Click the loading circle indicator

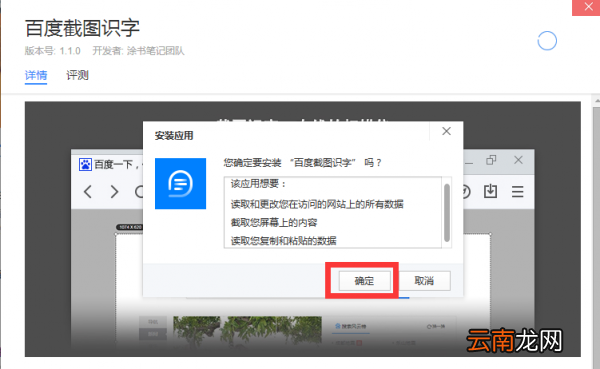click(x=547, y=41)
